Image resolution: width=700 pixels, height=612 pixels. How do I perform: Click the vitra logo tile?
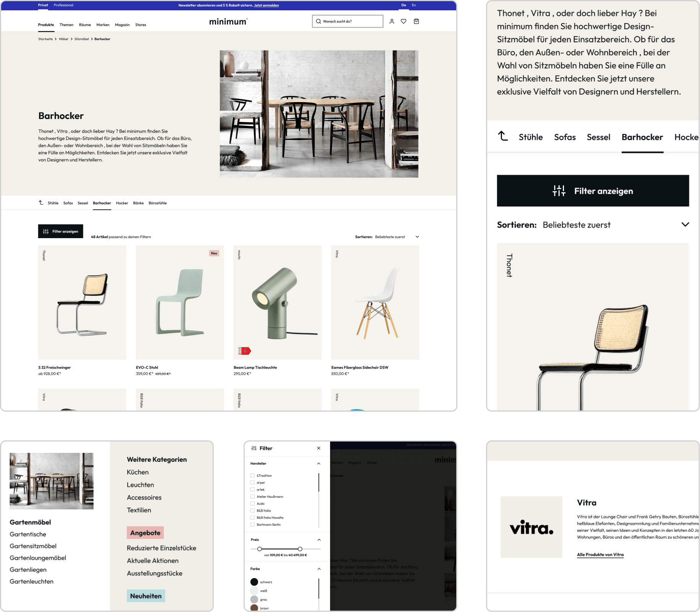(x=531, y=527)
